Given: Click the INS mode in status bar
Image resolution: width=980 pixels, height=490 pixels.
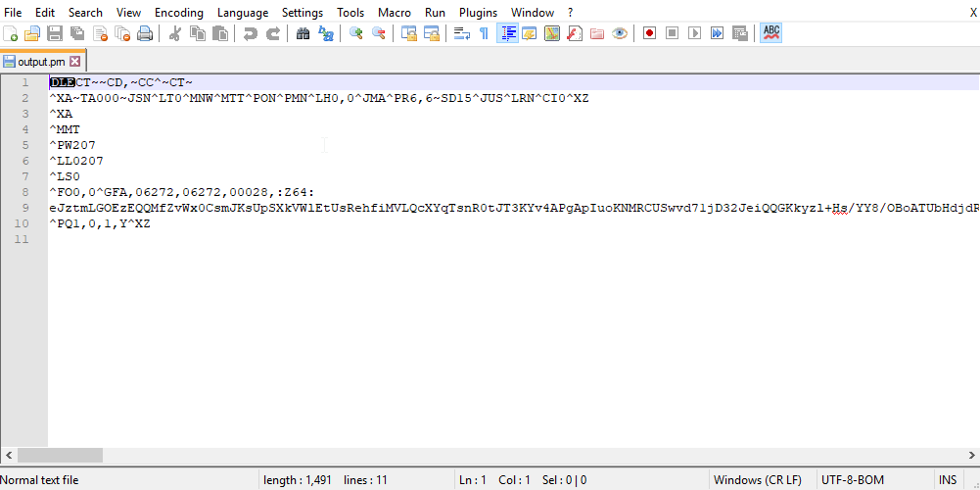Looking at the screenshot, I should 948,480.
